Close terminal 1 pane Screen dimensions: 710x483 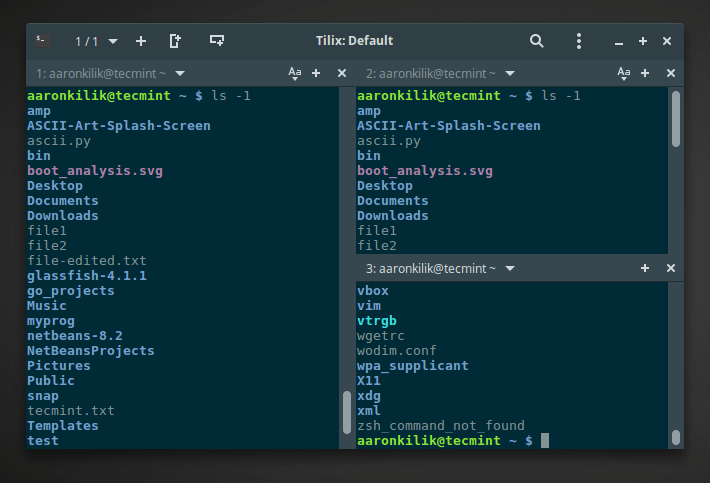click(x=341, y=73)
